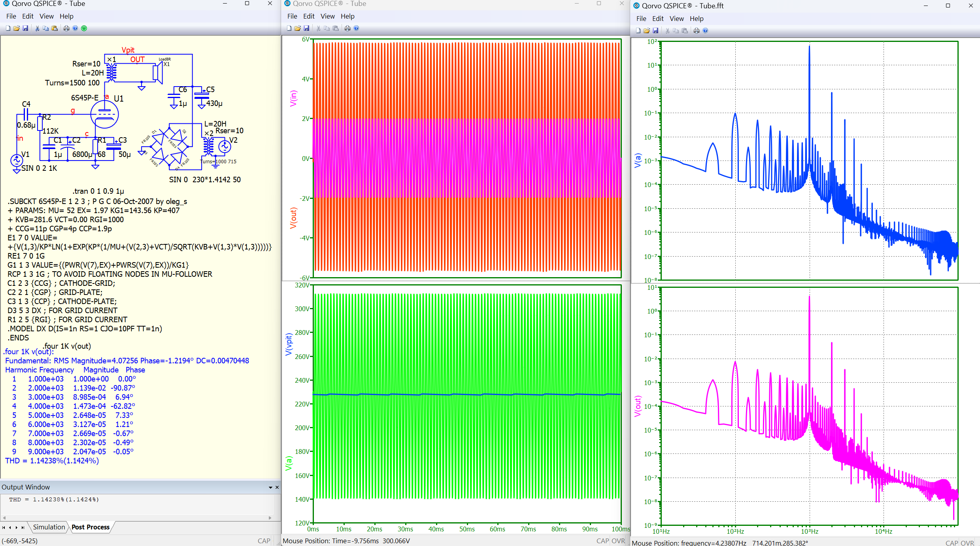The height and width of the screenshot is (546, 980).
Task: Select the .tran 0 1 0.9 1µ directive
Action: (98, 191)
